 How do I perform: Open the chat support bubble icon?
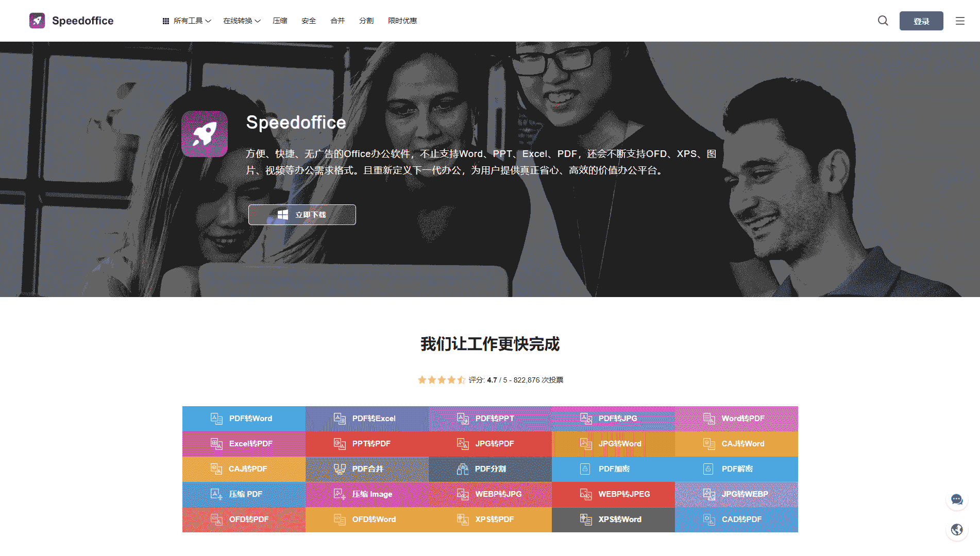[x=957, y=499]
